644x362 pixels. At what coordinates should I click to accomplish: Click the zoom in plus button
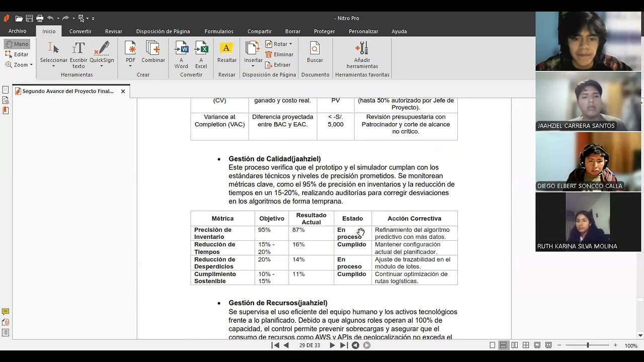click(x=615, y=345)
